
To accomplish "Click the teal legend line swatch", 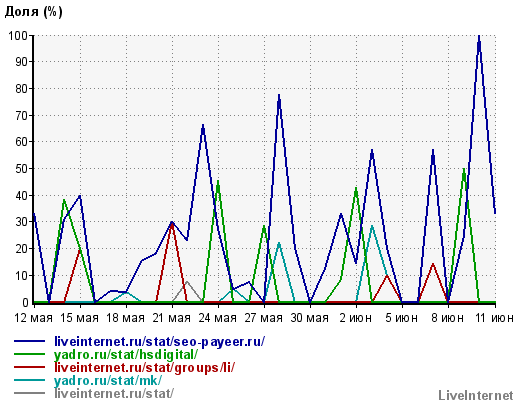I will (29, 380).
